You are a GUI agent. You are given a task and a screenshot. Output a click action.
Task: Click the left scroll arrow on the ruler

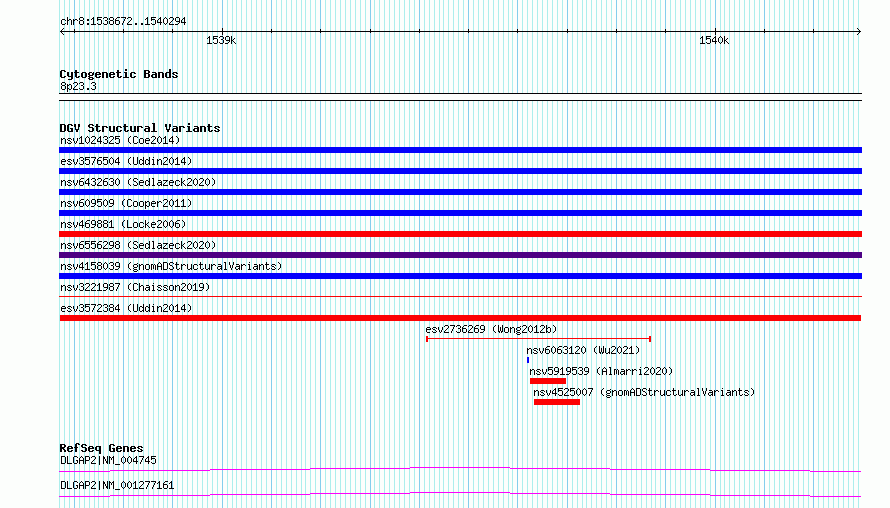click(x=63, y=31)
